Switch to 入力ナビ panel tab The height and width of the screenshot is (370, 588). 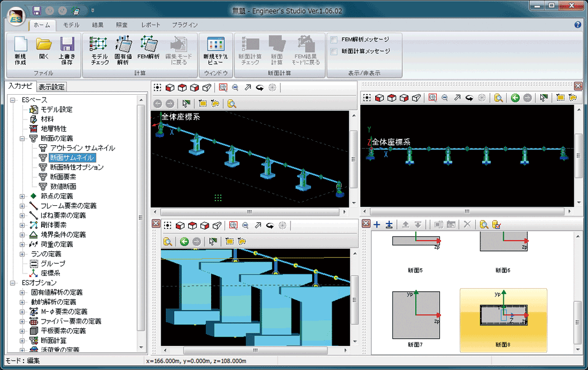(21, 86)
